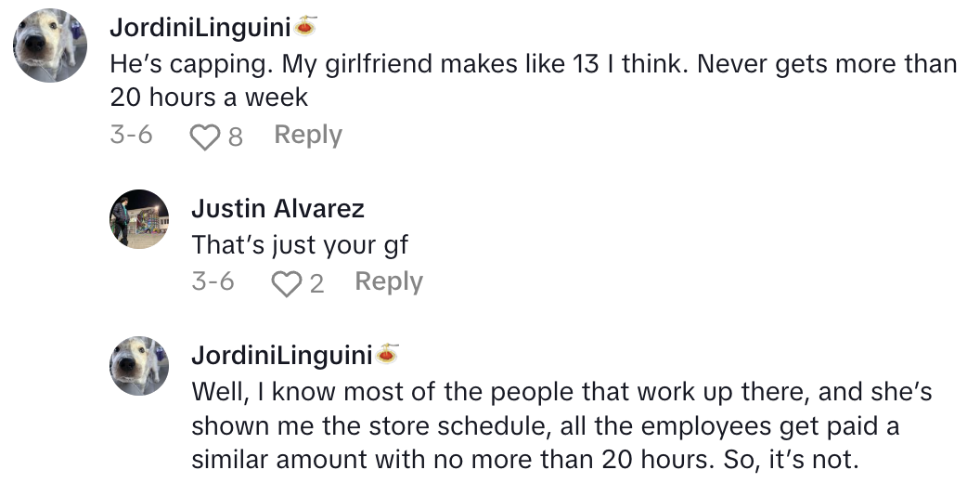
Task: Click the "20 hours a week" text line
Action: coord(209,98)
